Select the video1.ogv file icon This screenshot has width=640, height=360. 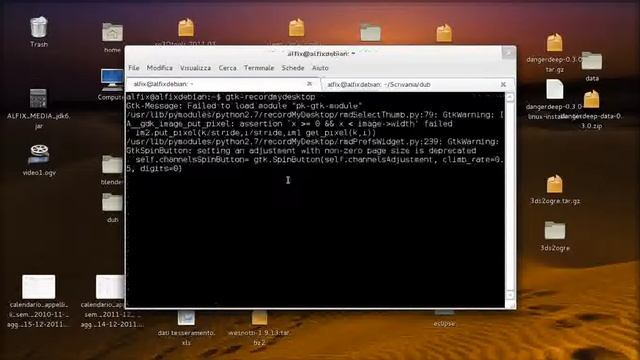point(39,154)
